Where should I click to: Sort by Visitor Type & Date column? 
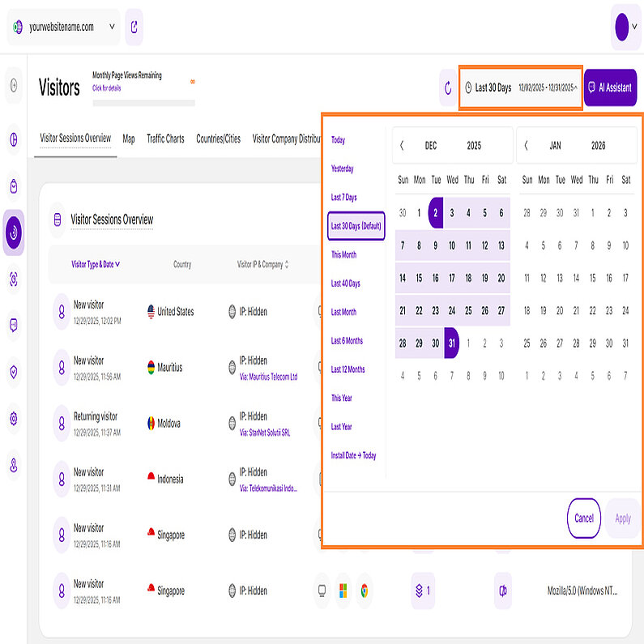click(96, 264)
